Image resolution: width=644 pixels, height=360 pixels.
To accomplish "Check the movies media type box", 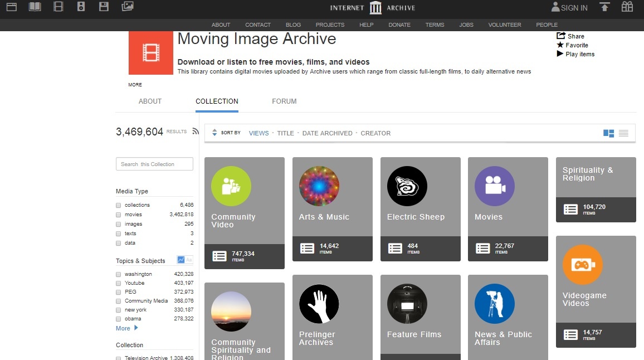I will click(x=118, y=215).
